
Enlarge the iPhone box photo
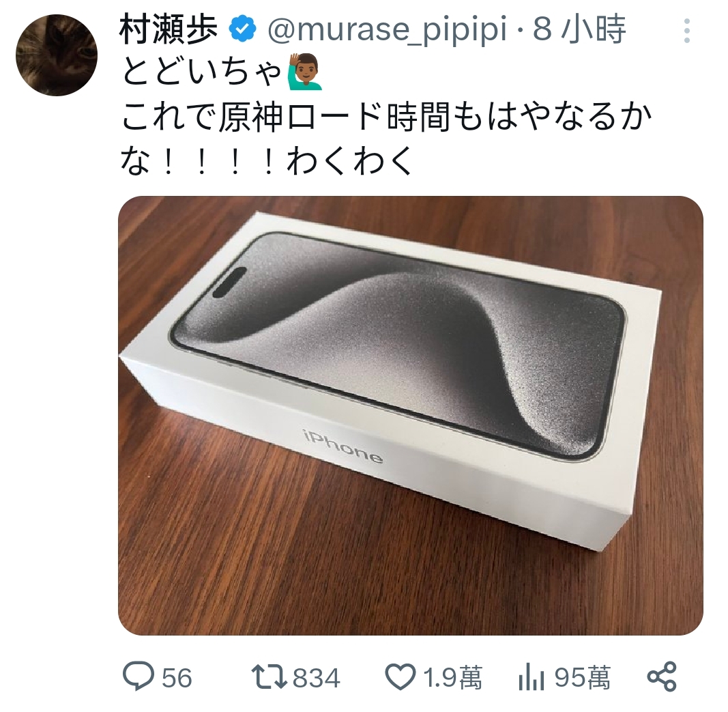(411, 416)
